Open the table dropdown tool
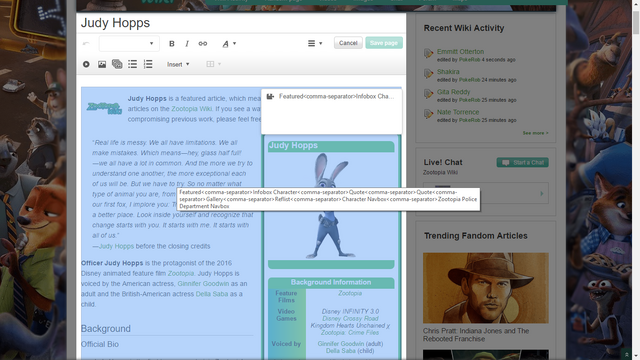The height and width of the screenshot is (360, 640). [213, 64]
